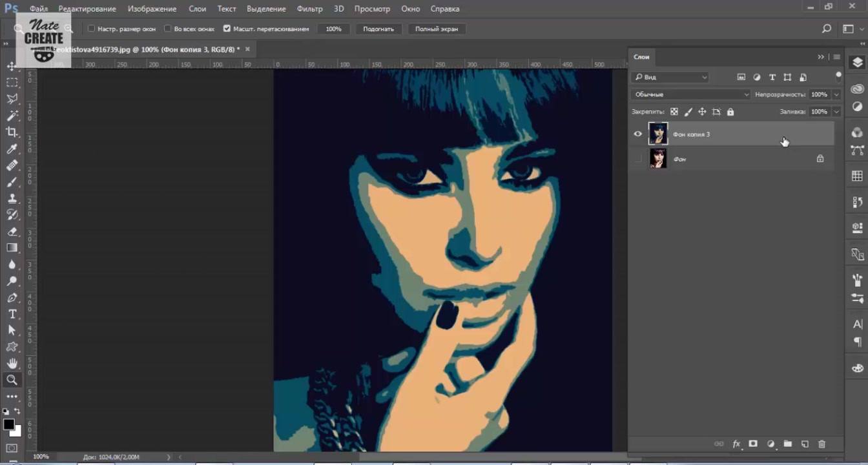Open the fill slider dropdown arrow
The height and width of the screenshot is (465, 868).
coord(836,112)
